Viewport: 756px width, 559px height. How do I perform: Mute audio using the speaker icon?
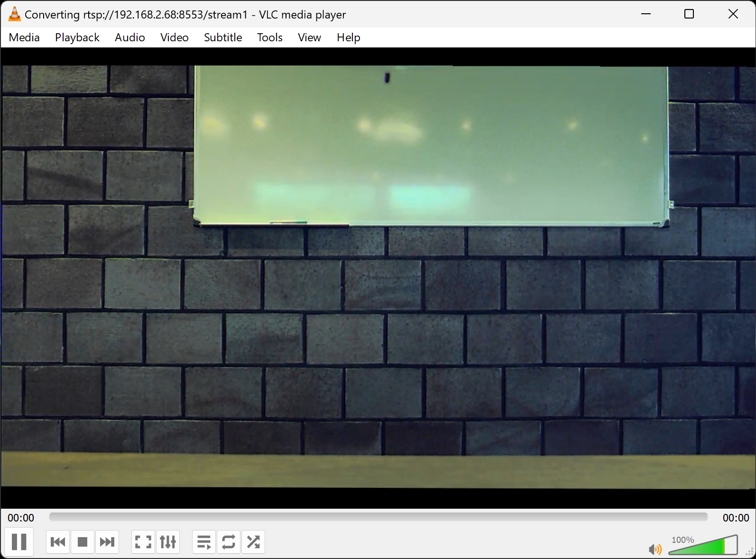(x=655, y=550)
